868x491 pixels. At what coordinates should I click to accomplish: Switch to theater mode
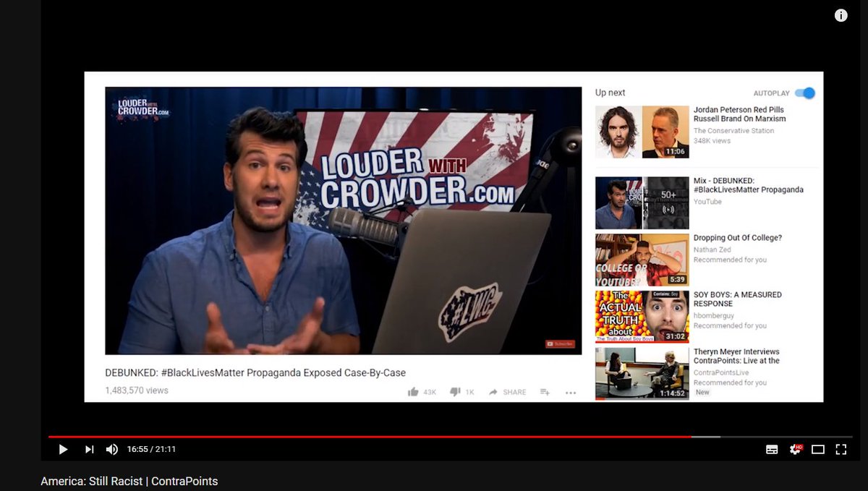coord(818,449)
